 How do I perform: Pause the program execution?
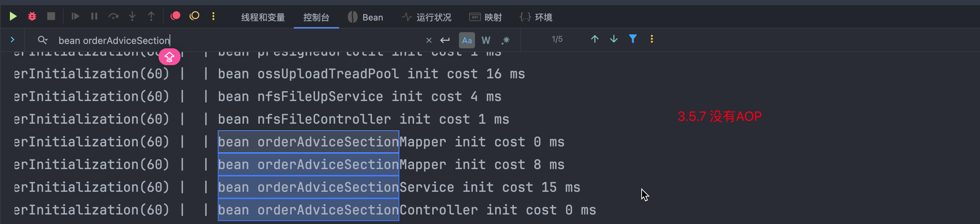point(94,16)
